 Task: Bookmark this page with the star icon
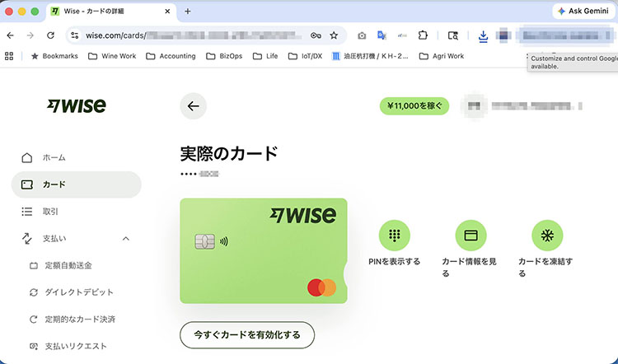[x=334, y=35]
